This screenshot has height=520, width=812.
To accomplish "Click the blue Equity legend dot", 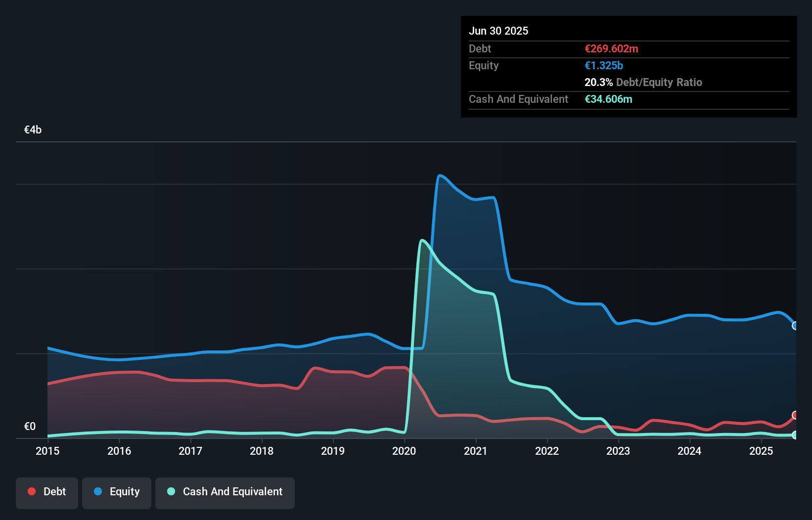I will [x=100, y=492].
